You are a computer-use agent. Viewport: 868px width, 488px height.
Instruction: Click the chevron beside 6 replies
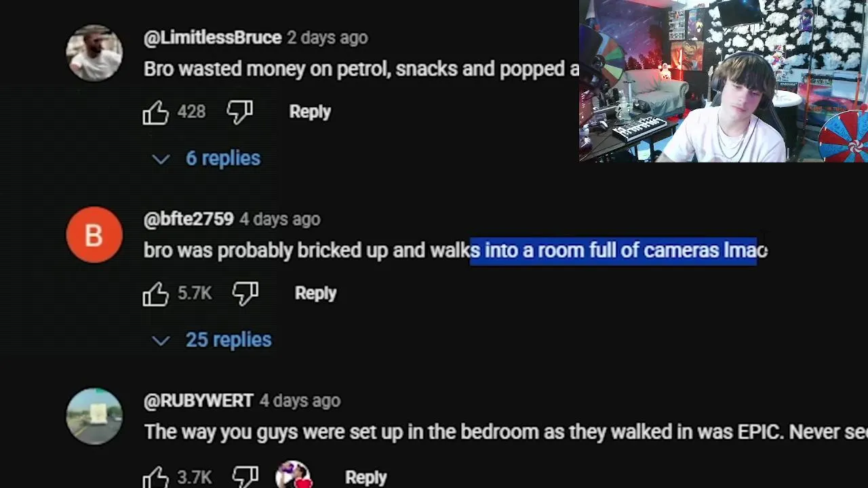pos(161,159)
